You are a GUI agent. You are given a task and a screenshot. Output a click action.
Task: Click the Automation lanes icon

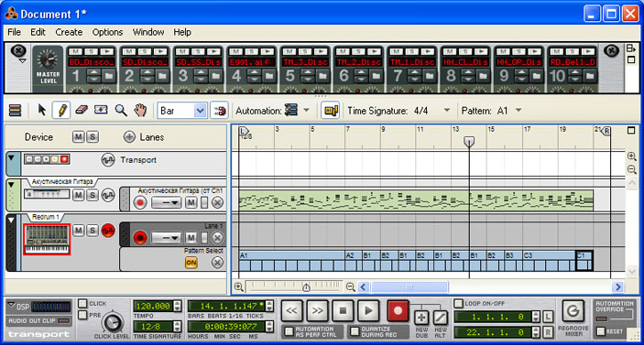(290, 110)
